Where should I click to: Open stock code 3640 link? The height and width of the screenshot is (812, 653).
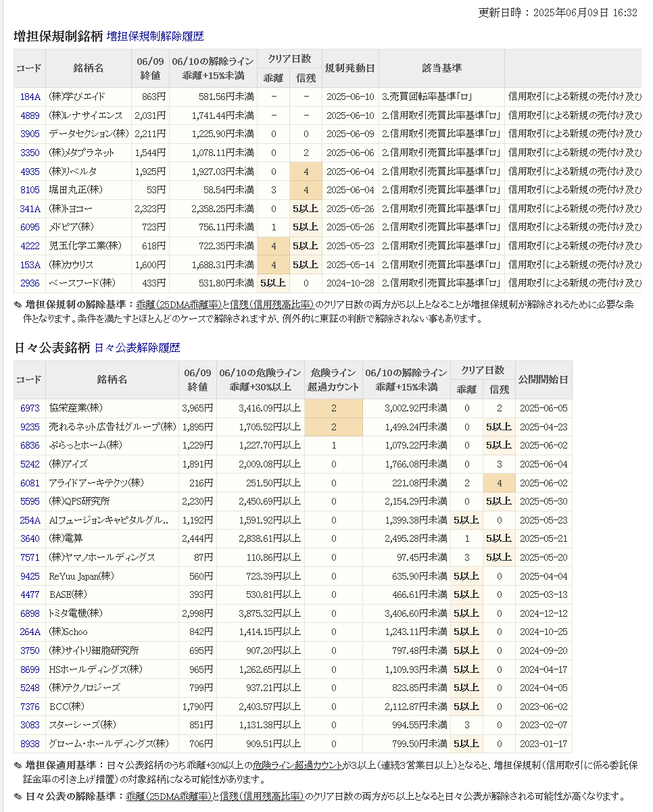click(x=30, y=538)
